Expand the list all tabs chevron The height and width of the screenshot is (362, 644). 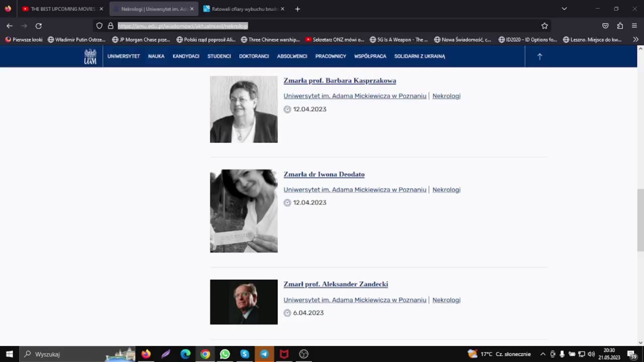[x=564, y=9]
